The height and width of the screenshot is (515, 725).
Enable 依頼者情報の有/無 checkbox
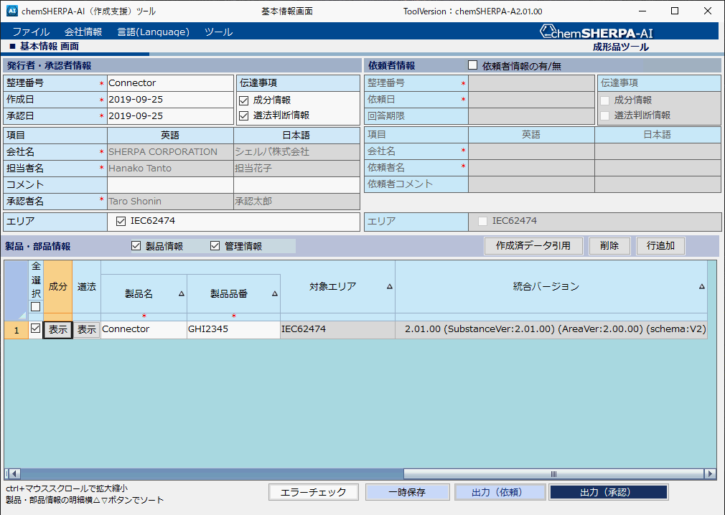pyautogui.click(x=473, y=65)
